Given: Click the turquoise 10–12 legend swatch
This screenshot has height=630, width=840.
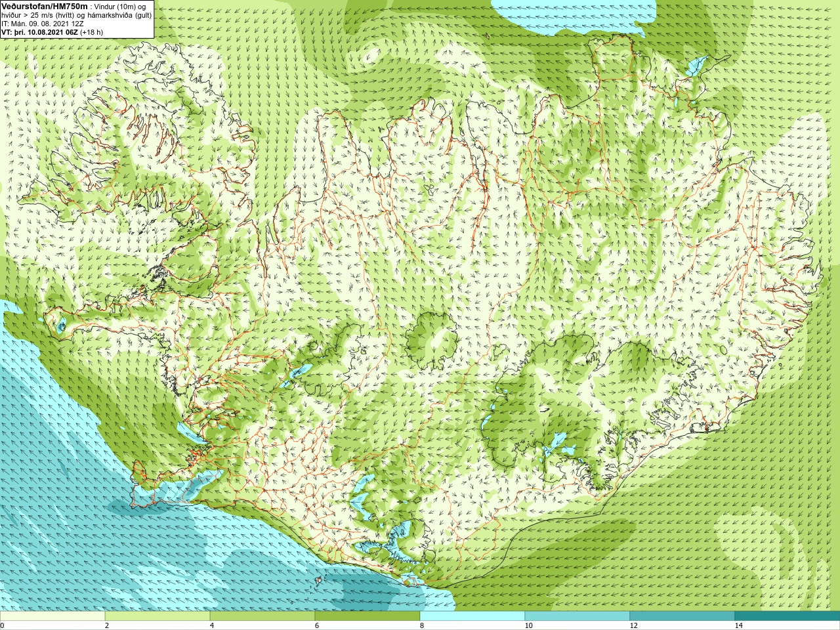Looking at the screenshot, I should pyautogui.click(x=577, y=616).
